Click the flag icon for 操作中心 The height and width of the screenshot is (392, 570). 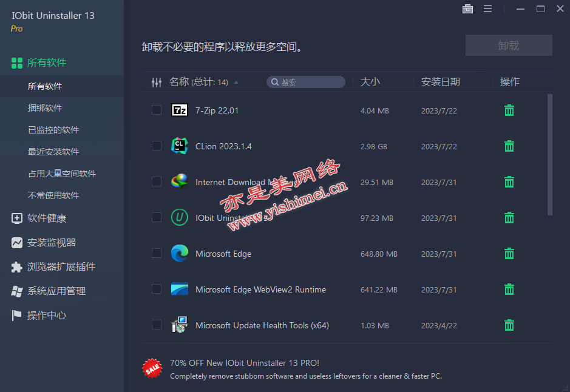click(17, 316)
